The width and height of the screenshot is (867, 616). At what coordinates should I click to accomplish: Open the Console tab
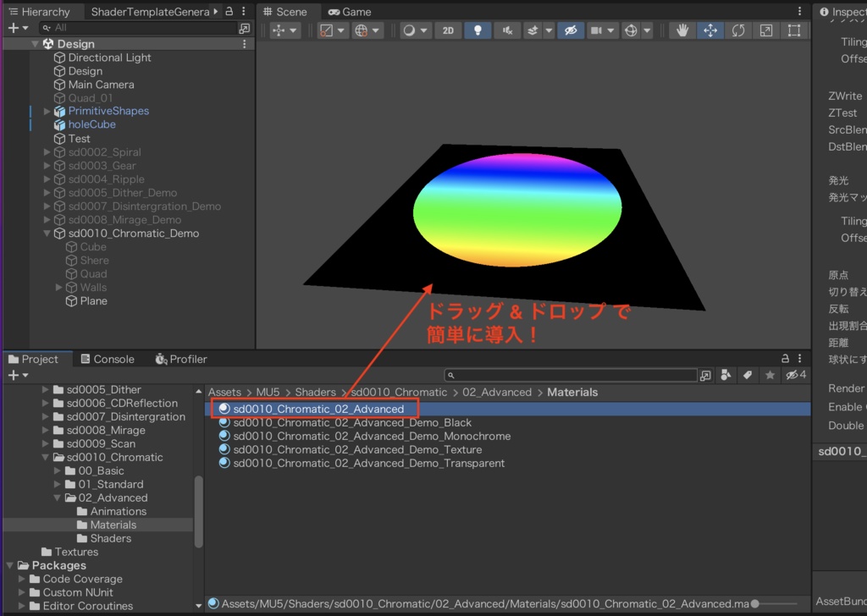[x=107, y=359]
